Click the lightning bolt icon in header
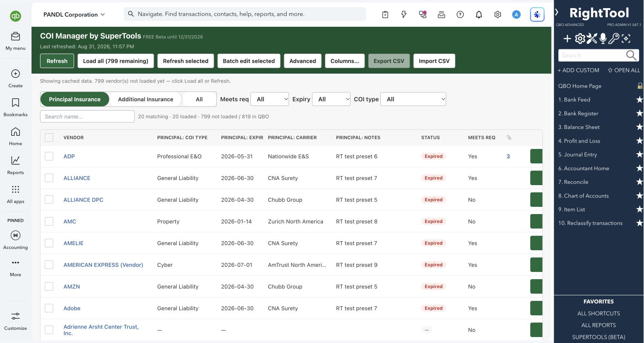This screenshot has height=343, width=644. [404, 14]
